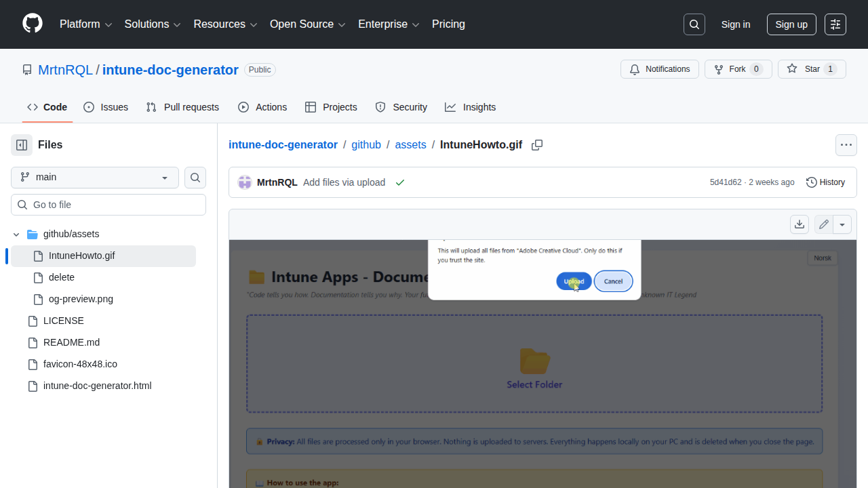Open edit options dropdown arrow beside pencil
The height and width of the screenshot is (488, 868).
[x=842, y=224]
